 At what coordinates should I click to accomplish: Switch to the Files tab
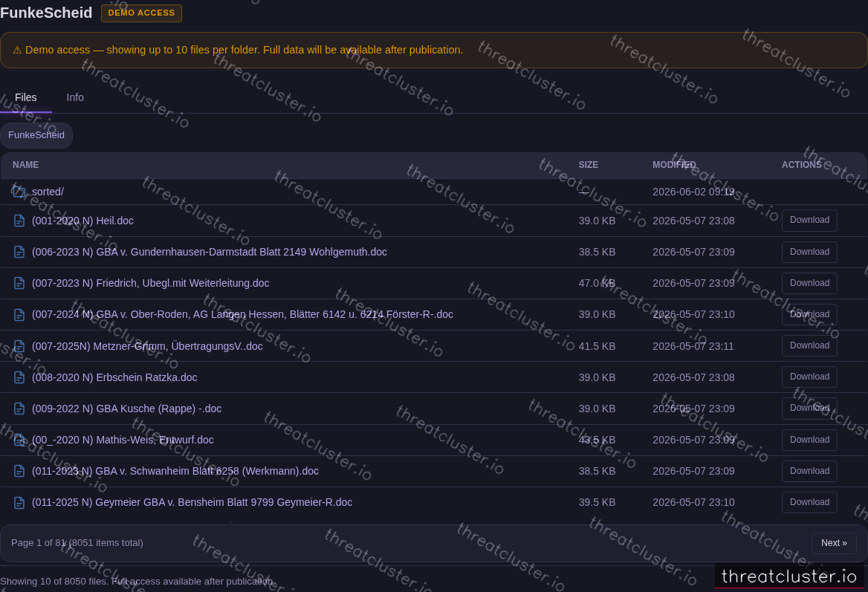click(25, 97)
